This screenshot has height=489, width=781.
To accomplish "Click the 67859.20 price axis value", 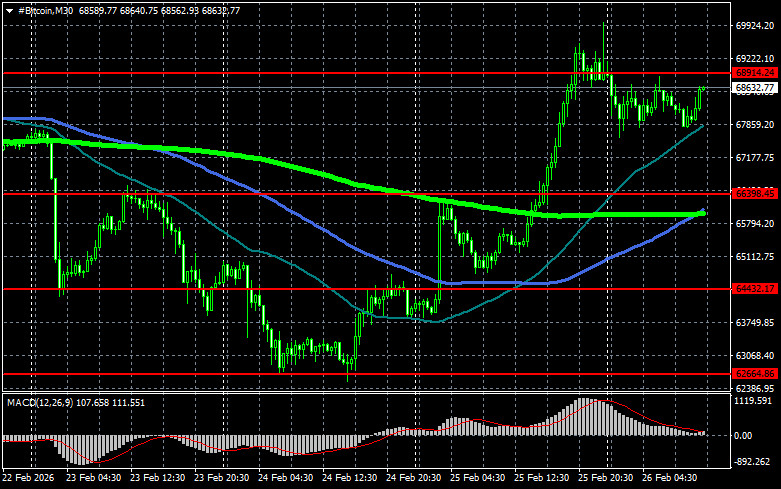I will (x=755, y=124).
